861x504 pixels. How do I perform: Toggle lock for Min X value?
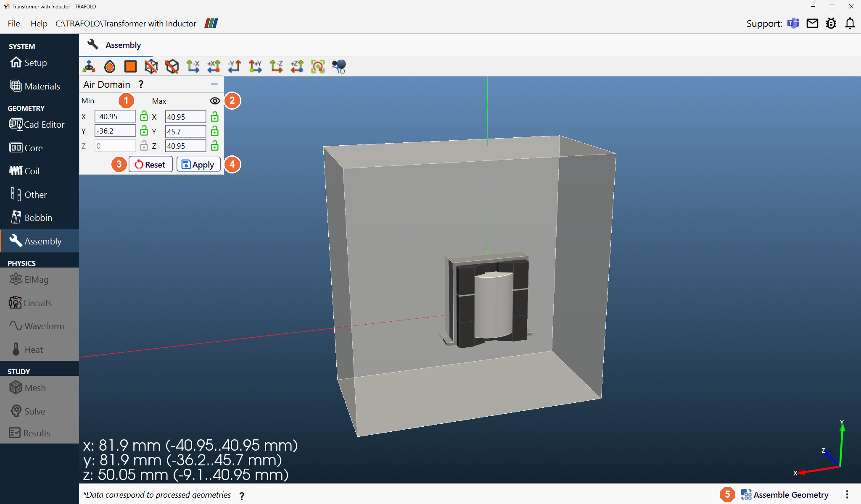[144, 116]
